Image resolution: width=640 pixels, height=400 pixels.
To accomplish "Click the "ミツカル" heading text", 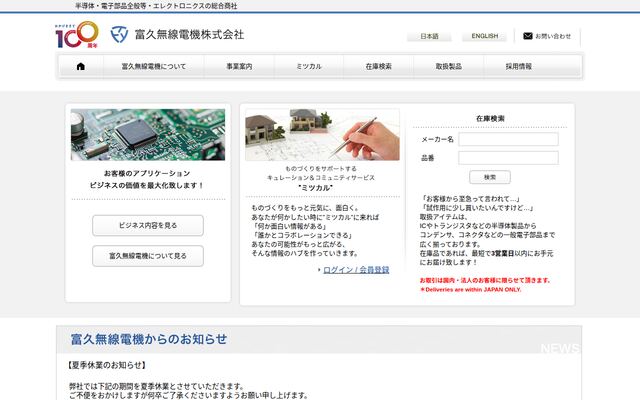I will click(x=316, y=188).
